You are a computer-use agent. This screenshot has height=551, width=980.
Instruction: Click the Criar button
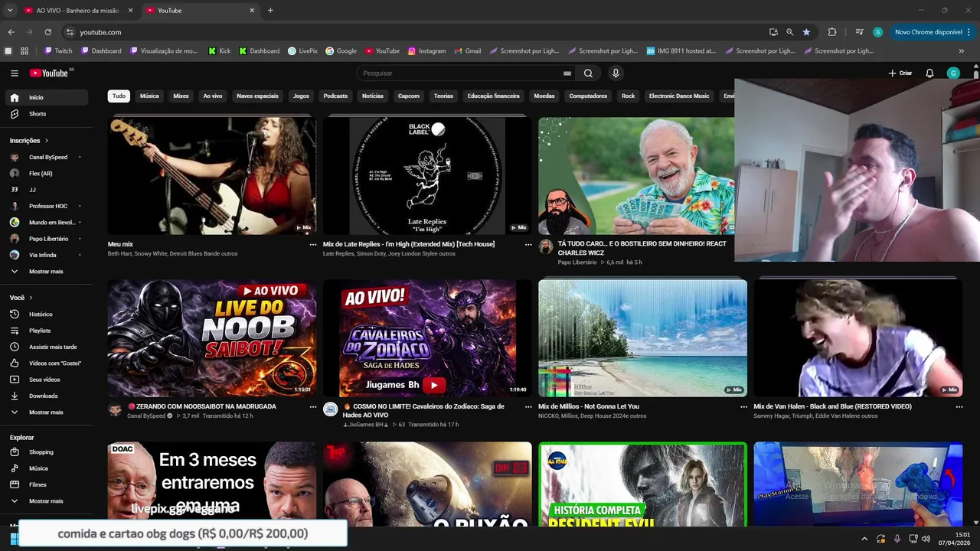tap(900, 73)
